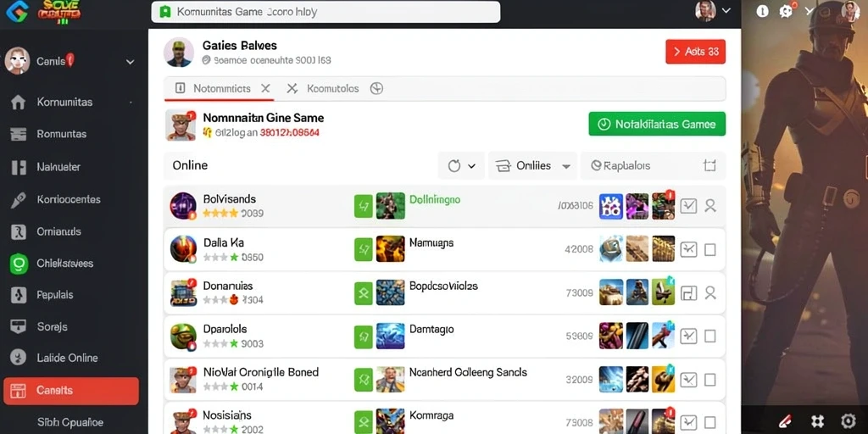Click the green Nofaldilartas Game button
The width and height of the screenshot is (868, 434).
657,124
